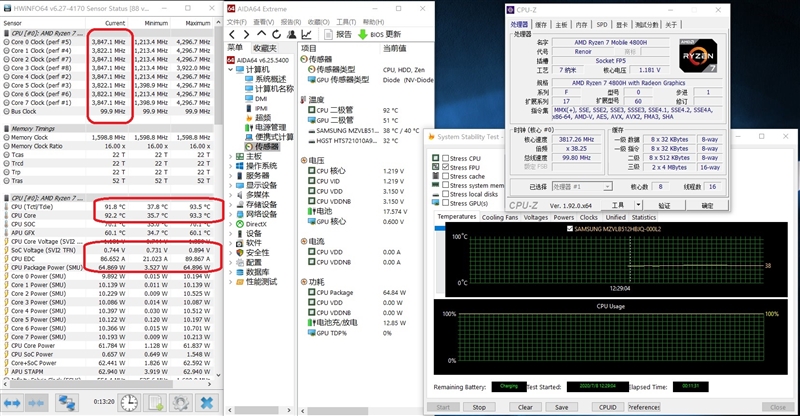800x416 pixels.
Task: Click the AIDA64 up-level arrow icon
Action: tap(261, 34)
